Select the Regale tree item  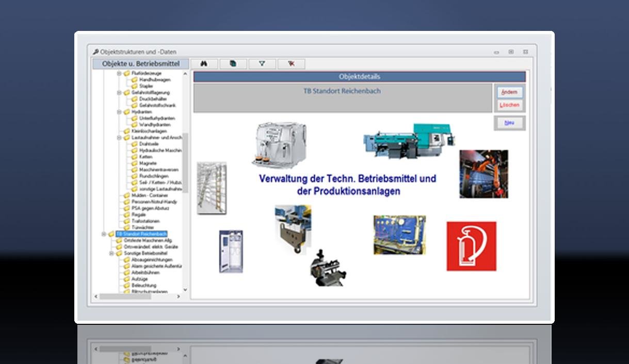pyautogui.click(x=139, y=215)
